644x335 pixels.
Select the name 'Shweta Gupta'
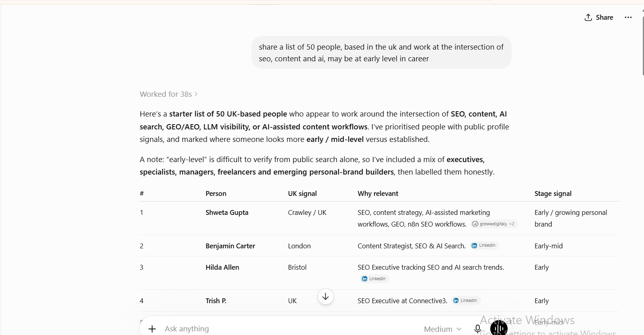click(227, 212)
